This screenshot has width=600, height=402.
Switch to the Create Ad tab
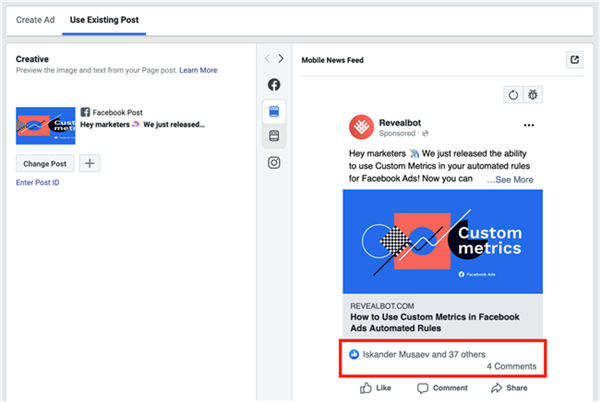click(x=35, y=19)
